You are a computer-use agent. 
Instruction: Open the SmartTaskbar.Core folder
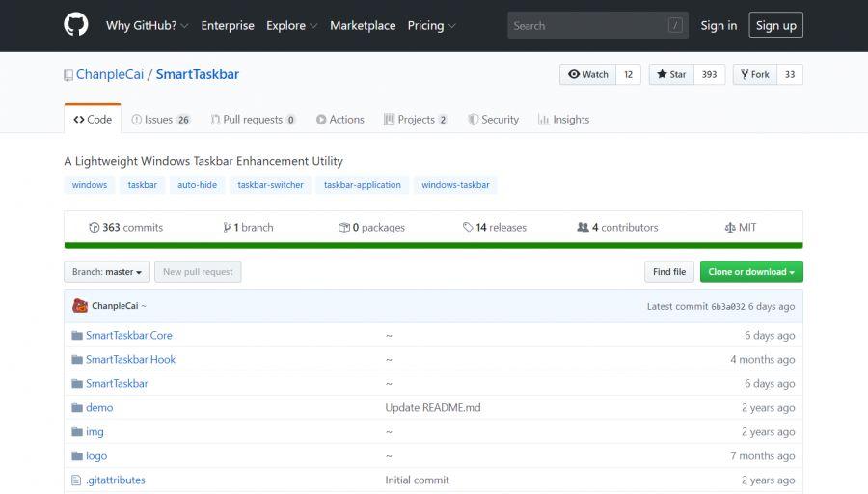pyautogui.click(x=128, y=335)
